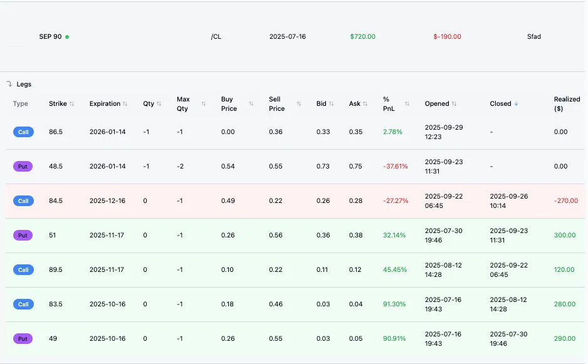588x364 pixels.
Task: Select the Put 51 leg badge
Action: coord(23,236)
